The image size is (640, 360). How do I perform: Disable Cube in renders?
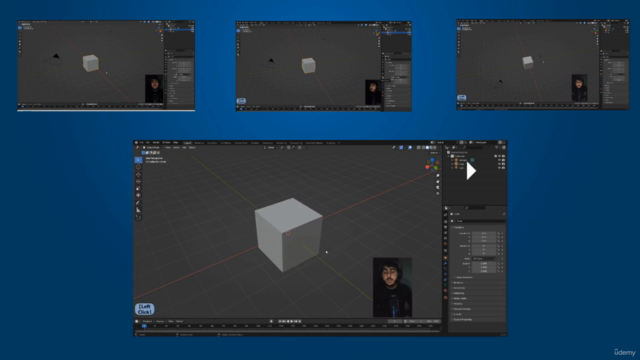[x=503, y=164]
